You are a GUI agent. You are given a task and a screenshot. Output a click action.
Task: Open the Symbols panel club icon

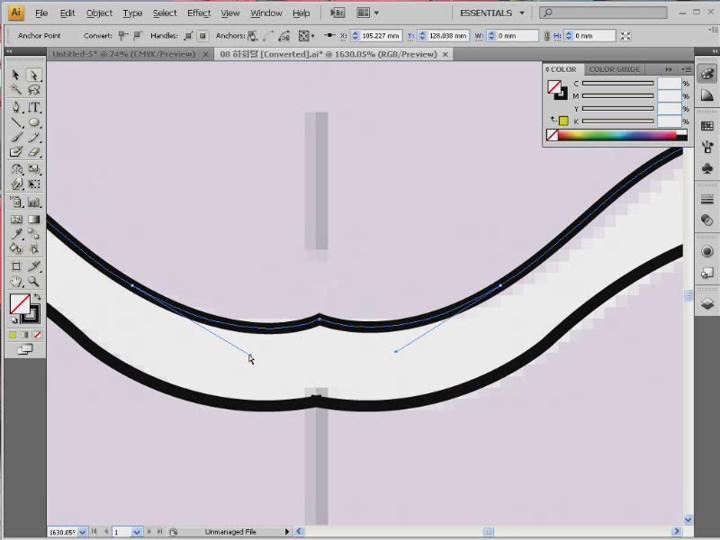pos(707,169)
